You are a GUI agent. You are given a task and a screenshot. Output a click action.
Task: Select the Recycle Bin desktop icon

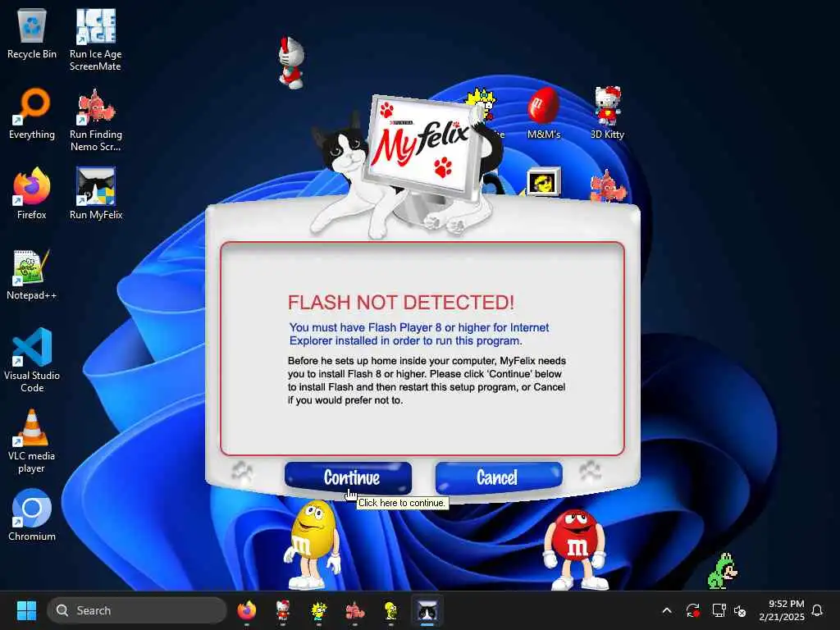pyautogui.click(x=32, y=33)
